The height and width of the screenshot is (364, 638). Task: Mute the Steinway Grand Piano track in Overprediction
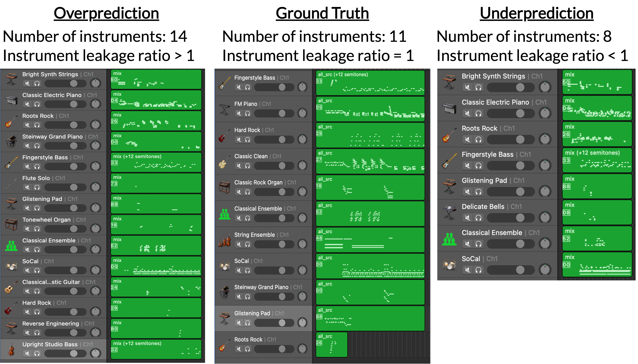[x=28, y=145]
